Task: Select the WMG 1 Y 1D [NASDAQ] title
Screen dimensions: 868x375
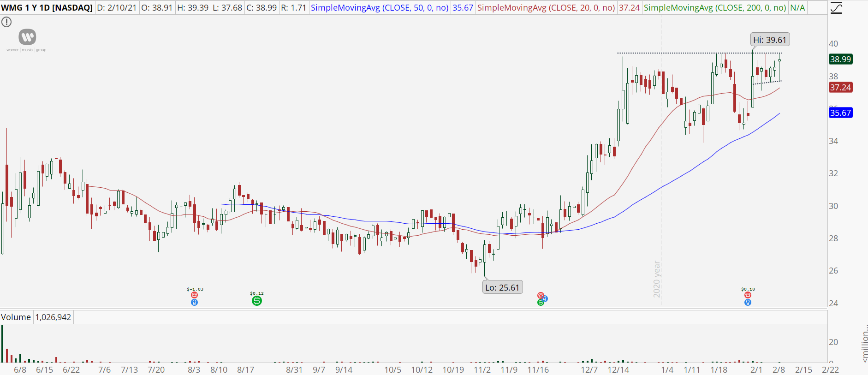Action: 47,8
